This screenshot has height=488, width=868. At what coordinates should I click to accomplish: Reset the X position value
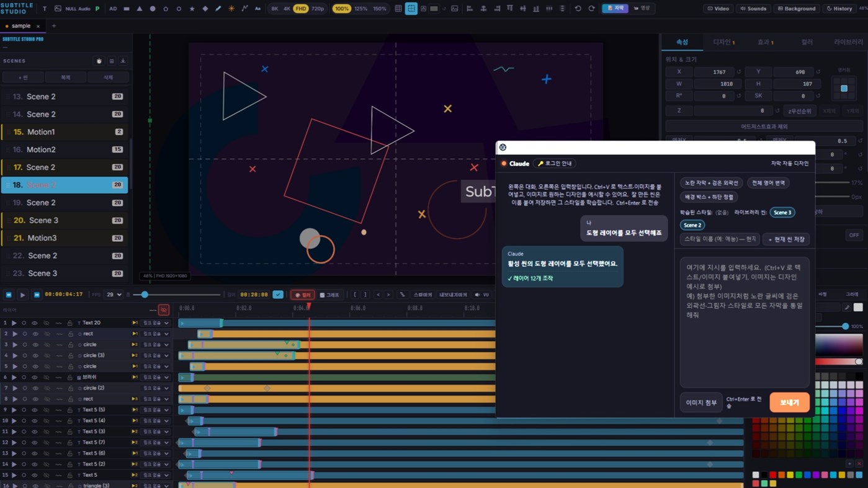738,72
